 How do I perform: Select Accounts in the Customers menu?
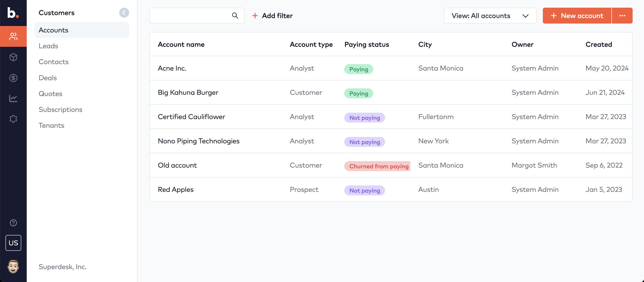82,30
